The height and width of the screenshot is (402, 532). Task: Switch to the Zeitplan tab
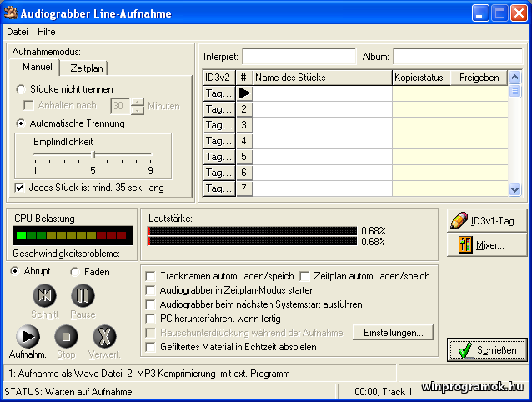[x=87, y=68]
